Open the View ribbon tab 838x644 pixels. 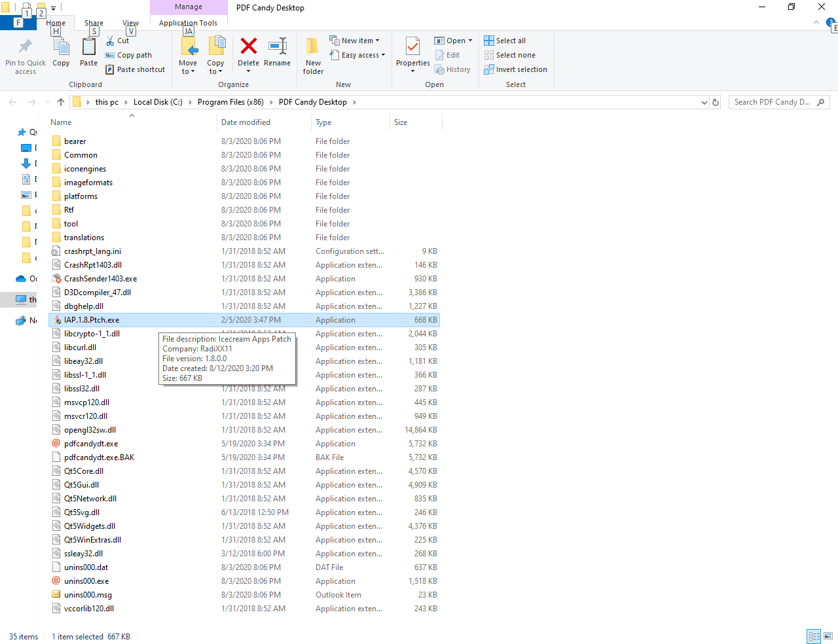(x=131, y=23)
